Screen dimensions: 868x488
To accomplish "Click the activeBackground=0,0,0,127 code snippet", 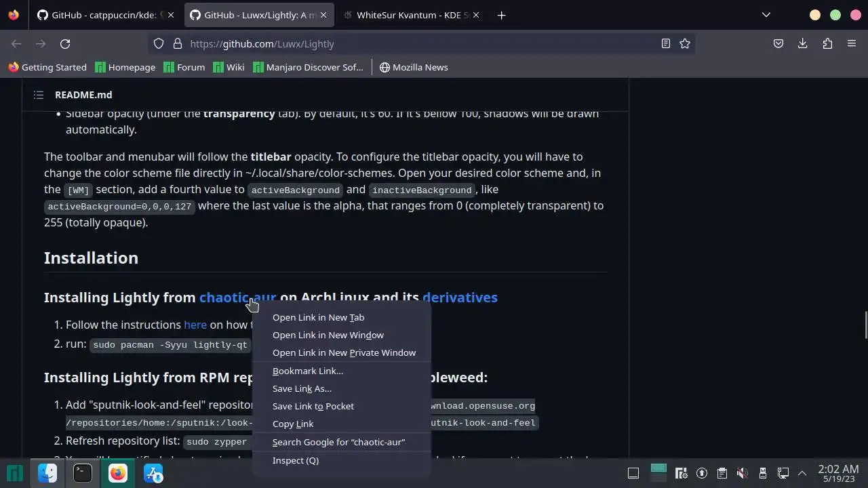I will pos(119,207).
